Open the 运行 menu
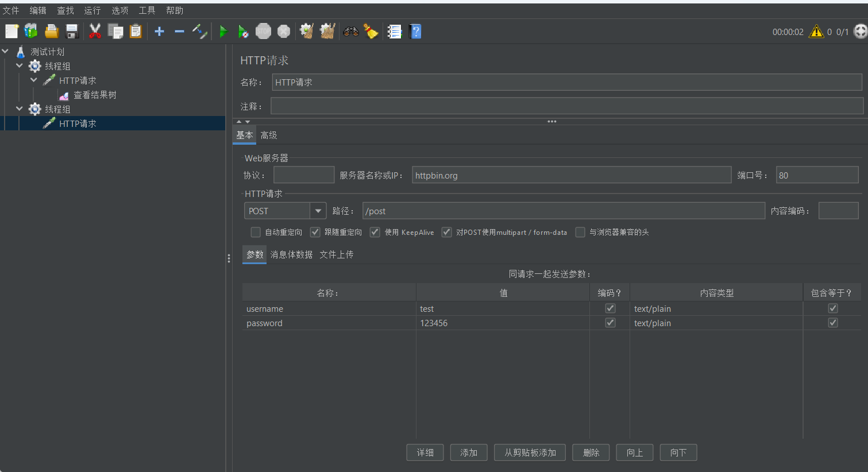Image resolution: width=868 pixels, height=472 pixels. click(x=92, y=10)
